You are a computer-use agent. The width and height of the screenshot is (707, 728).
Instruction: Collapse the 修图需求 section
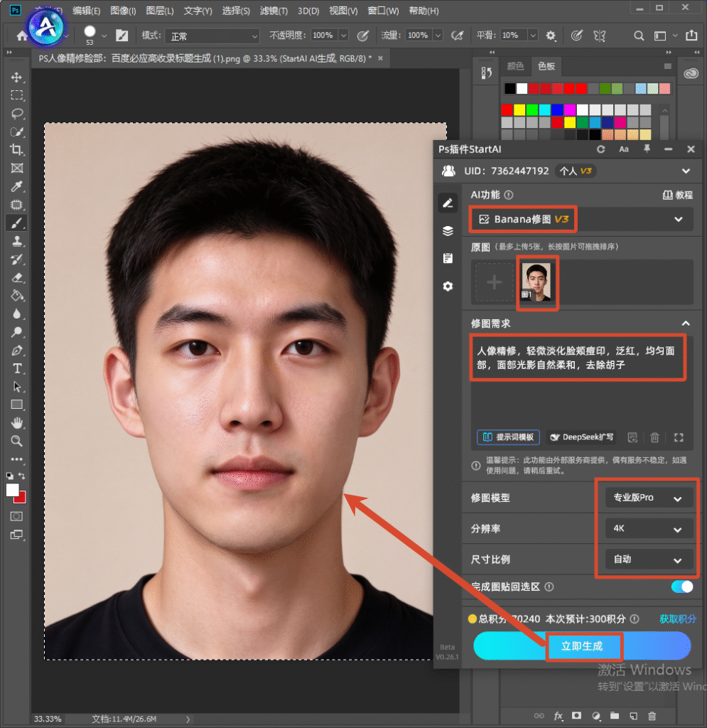pyautogui.click(x=686, y=323)
